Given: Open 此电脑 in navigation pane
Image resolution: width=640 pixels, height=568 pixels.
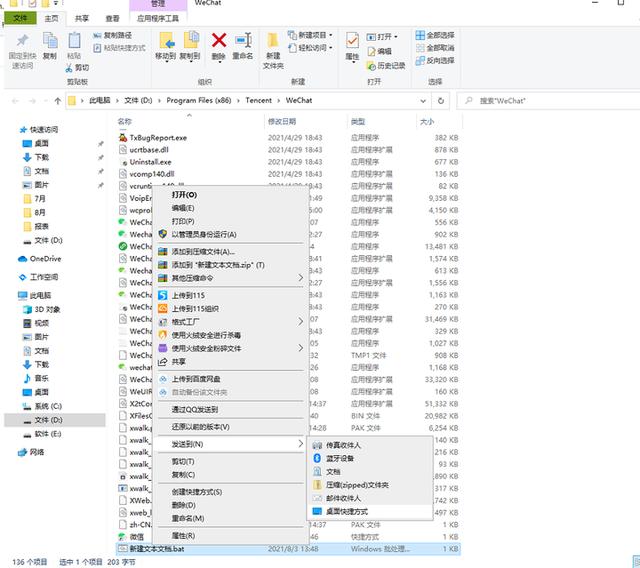Looking at the screenshot, I should click(35, 295).
